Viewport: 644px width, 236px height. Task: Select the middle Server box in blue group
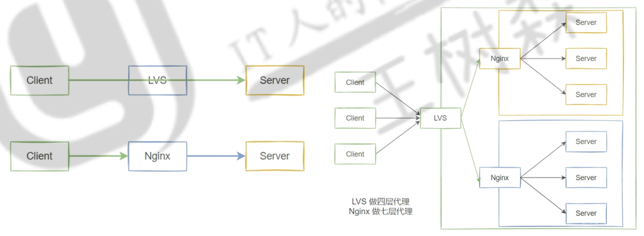point(586,178)
